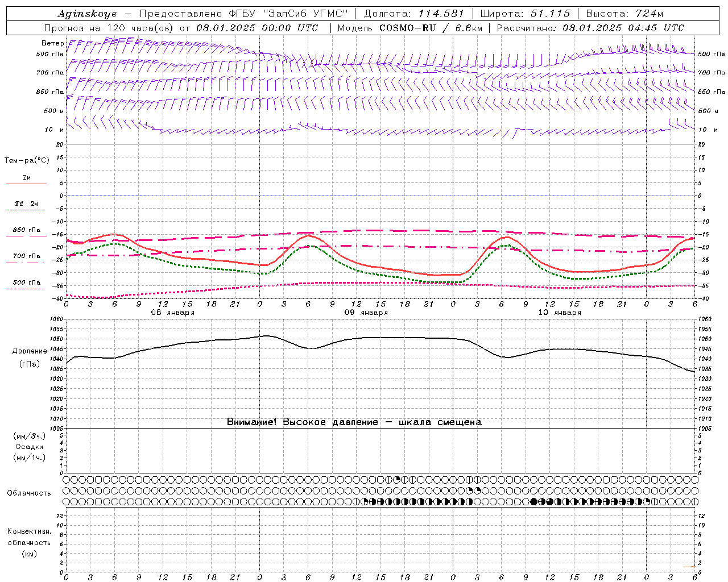Click the "08 января" date label
The width and height of the screenshot is (728, 582).
coord(172,313)
